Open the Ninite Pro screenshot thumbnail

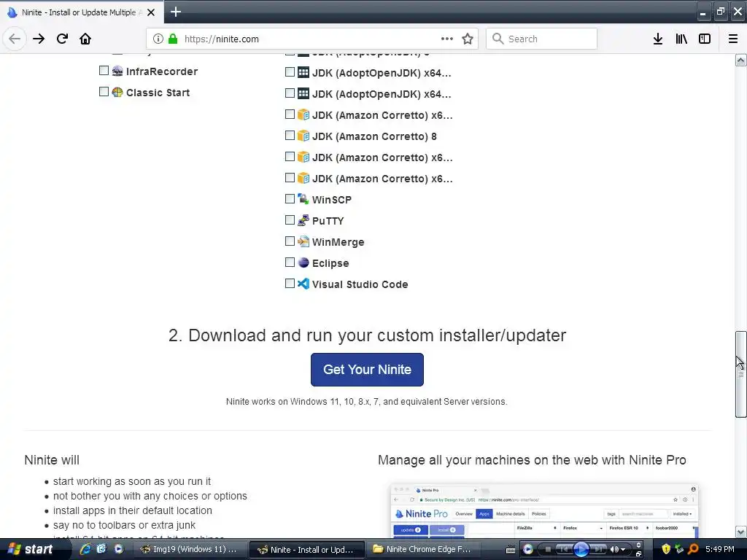pyautogui.click(x=544, y=510)
